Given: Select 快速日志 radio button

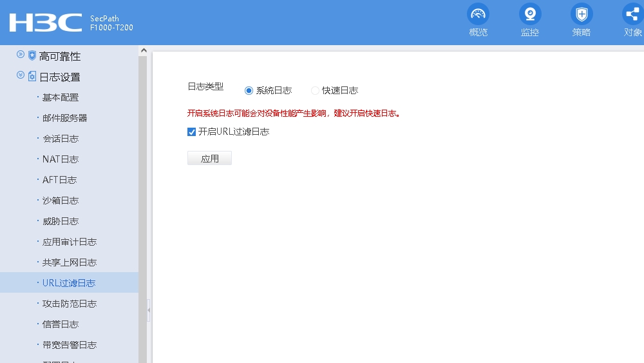Looking at the screenshot, I should click(315, 90).
